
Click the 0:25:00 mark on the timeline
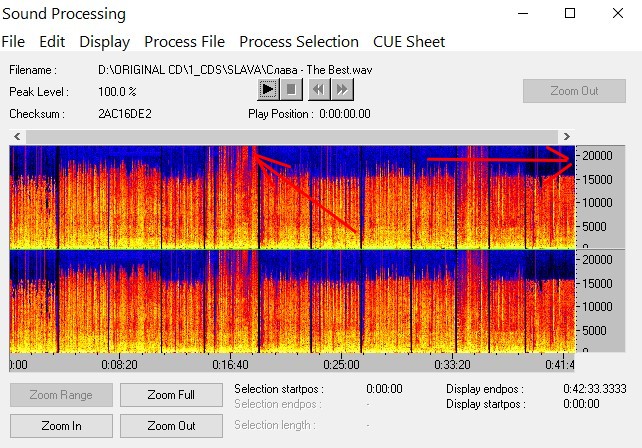(x=341, y=364)
